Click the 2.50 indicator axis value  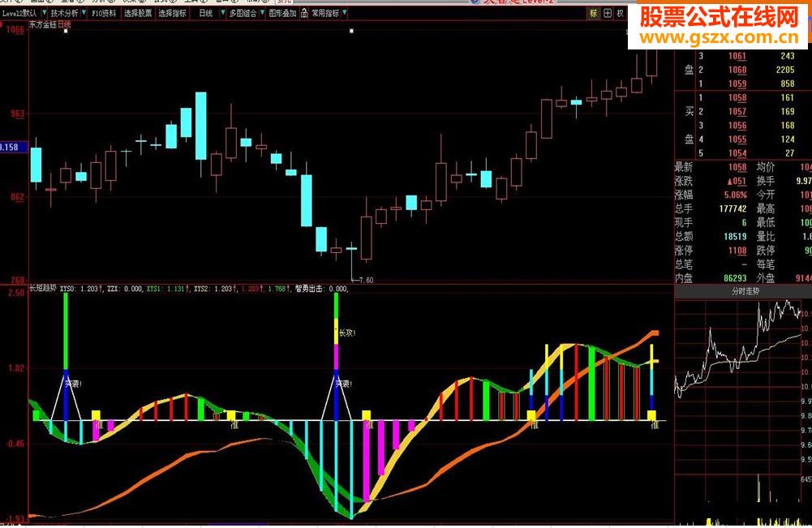click(x=16, y=293)
